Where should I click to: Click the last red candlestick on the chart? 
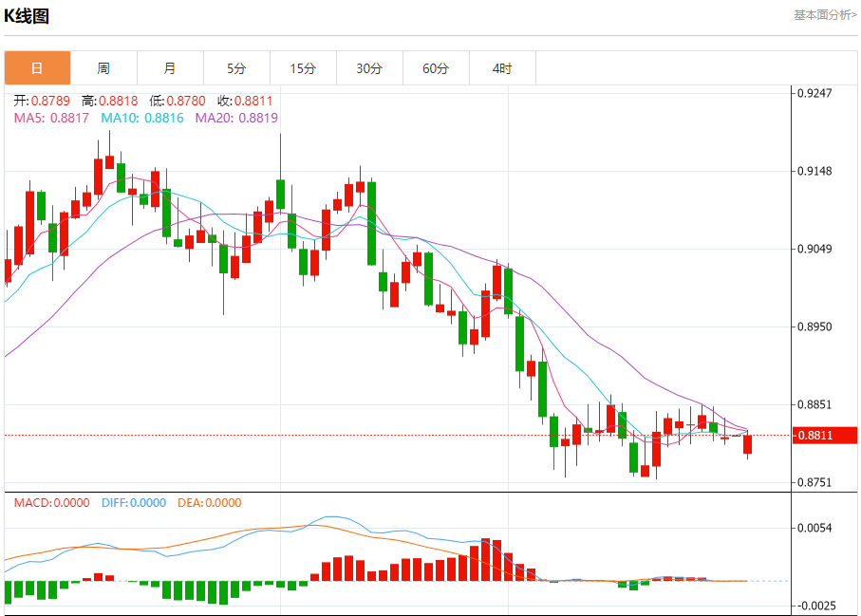point(747,445)
